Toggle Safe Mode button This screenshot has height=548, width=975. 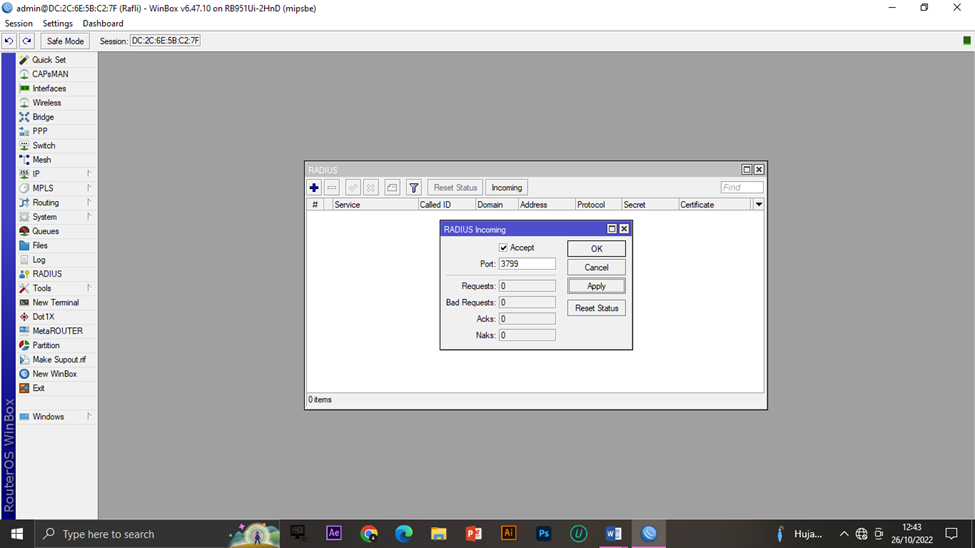[x=65, y=41]
